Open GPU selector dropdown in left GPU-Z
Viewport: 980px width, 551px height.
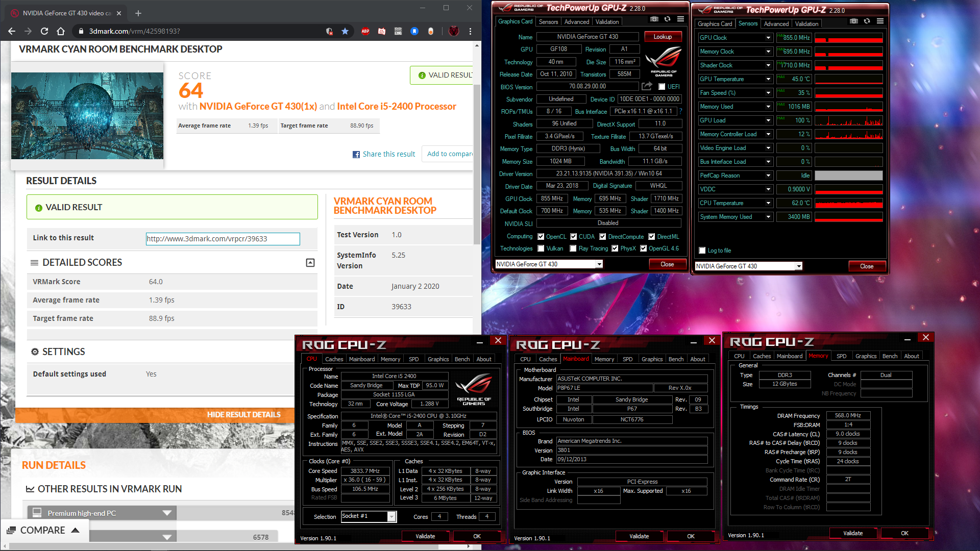(x=599, y=264)
